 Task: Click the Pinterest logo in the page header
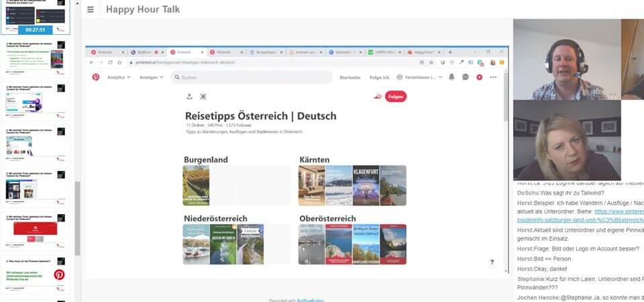(x=96, y=77)
